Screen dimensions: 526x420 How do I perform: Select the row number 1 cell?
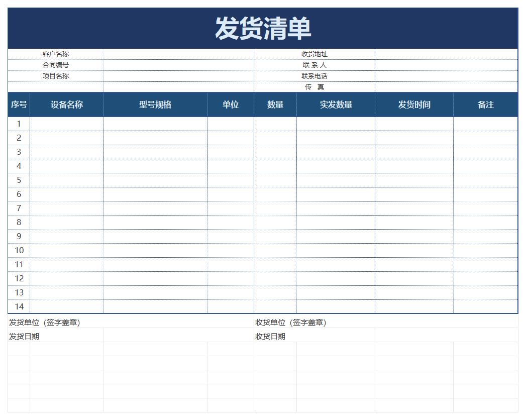coord(19,124)
